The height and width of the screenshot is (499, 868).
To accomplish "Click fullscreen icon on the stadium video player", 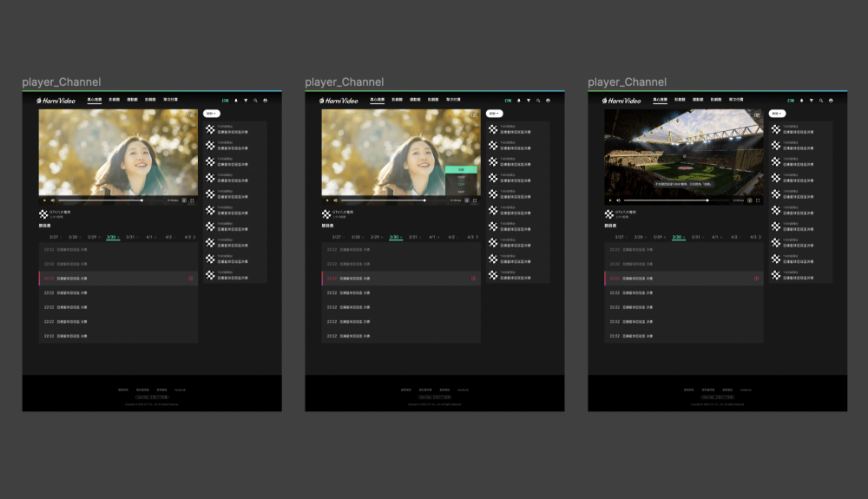I will click(x=758, y=200).
